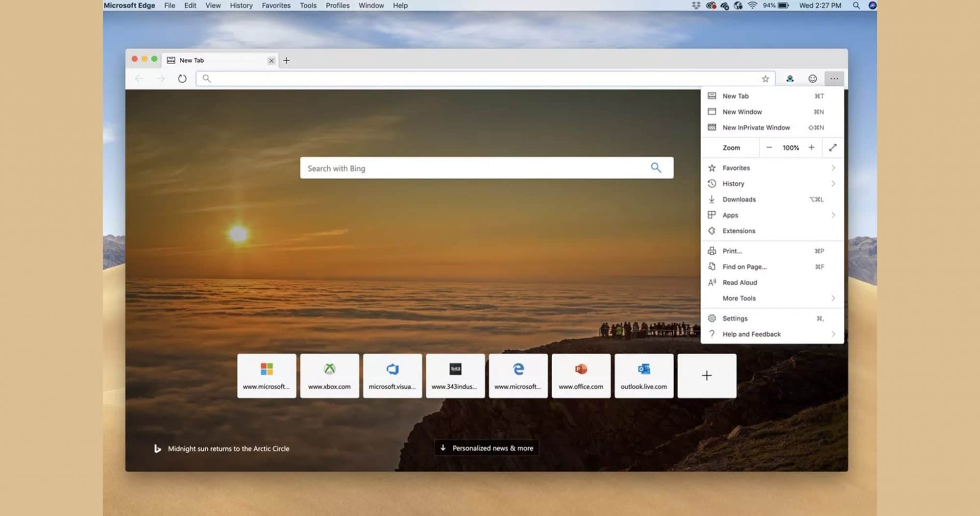Screen dimensions: 980x516
Task: Open the www.office.com tile
Action: pyautogui.click(x=581, y=376)
